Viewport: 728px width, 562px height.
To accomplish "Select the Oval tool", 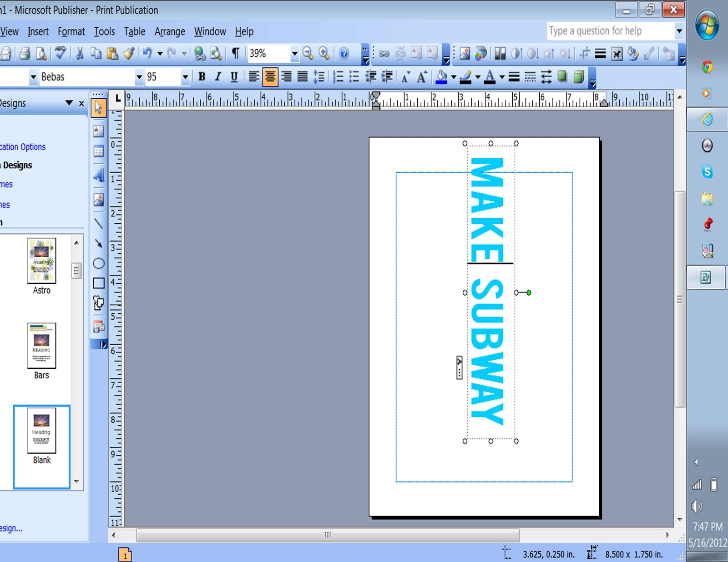I will coord(98,263).
